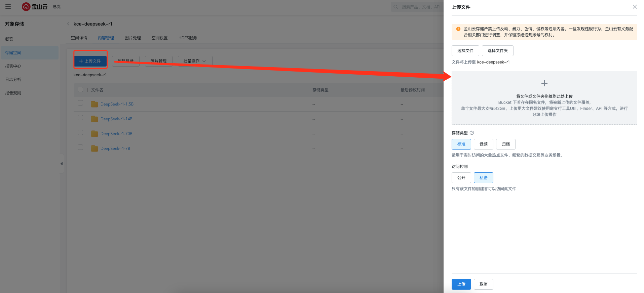
Task: Open the DeepSeek-r1-14B folder icon
Action: click(x=94, y=119)
